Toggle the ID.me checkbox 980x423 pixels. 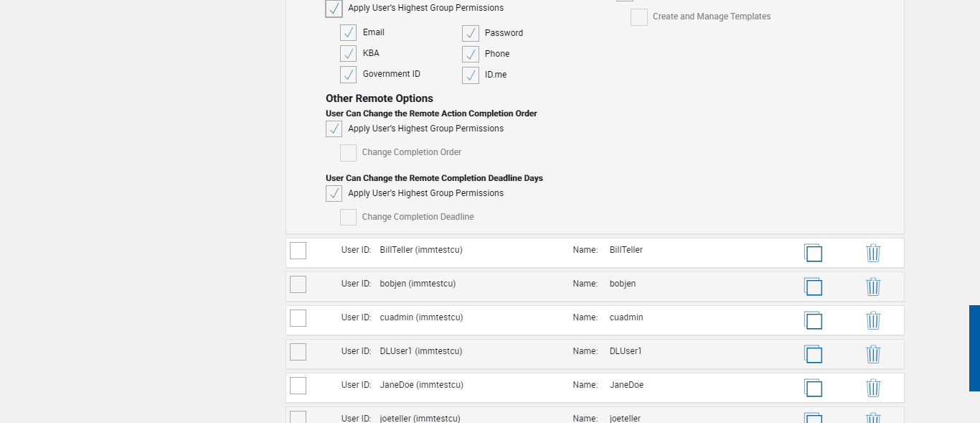pyautogui.click(x=471, y=75)
